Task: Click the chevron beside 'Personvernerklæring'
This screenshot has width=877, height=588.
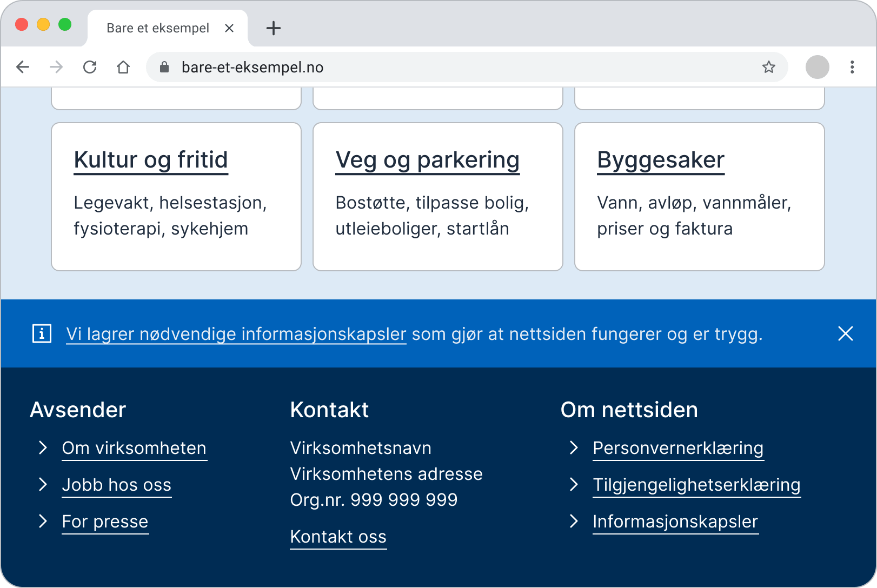Action: coord(574,447)
